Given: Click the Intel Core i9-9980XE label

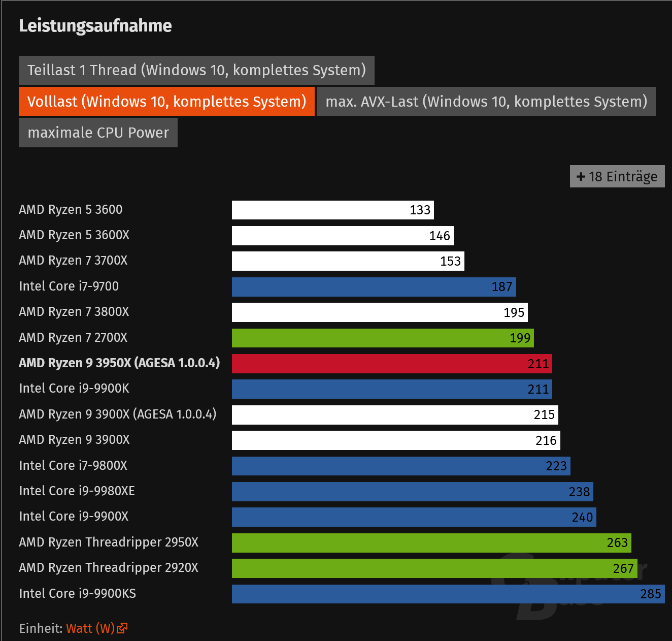Looking at the screenshot, I should (x=77, y=491).
